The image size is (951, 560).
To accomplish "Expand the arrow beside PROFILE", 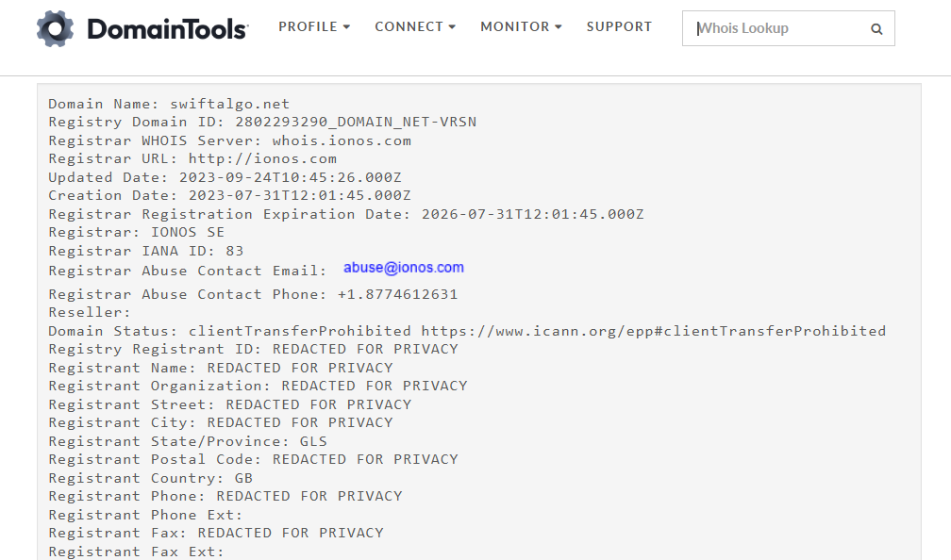I will [346, 27].
